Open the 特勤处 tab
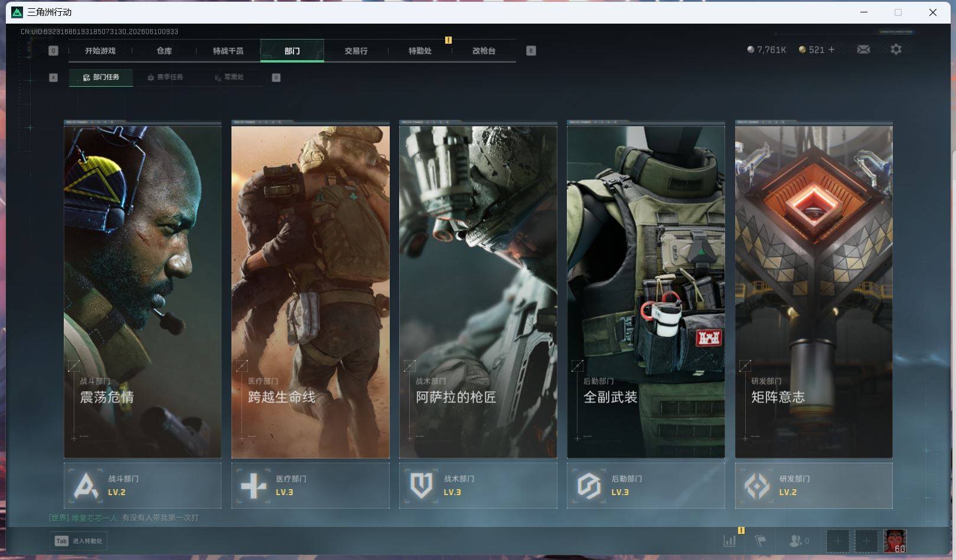 (x=420, y=51)
